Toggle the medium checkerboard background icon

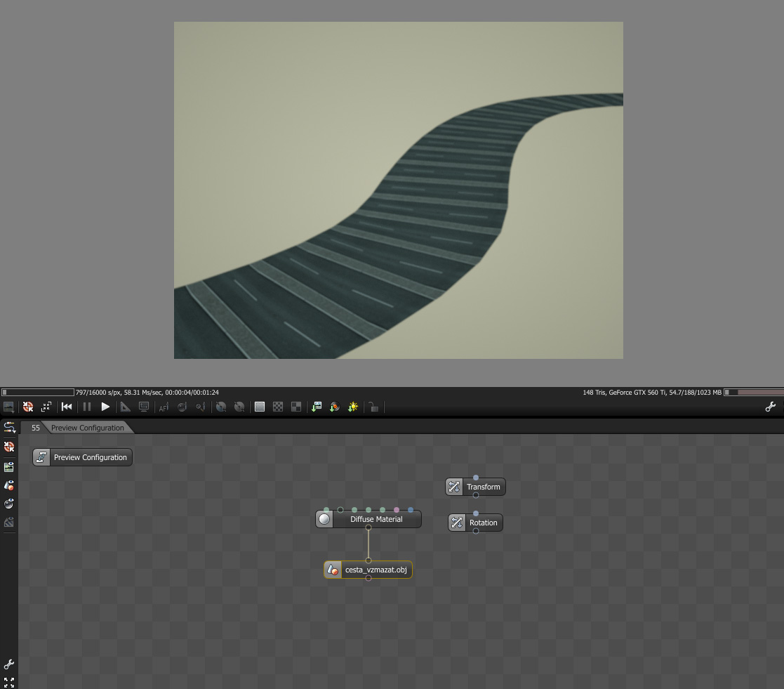278,407
